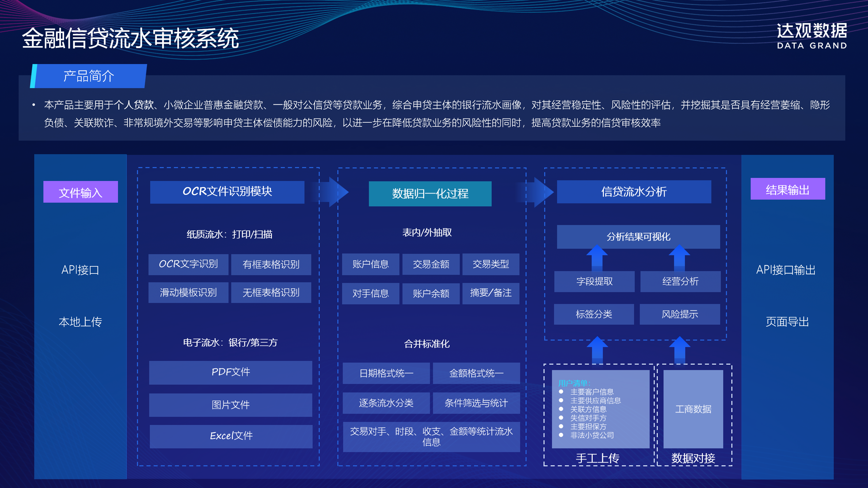Collapse the 信贷流水分析 dashed panel
The image size is (868, 488).
coord(635,254)
